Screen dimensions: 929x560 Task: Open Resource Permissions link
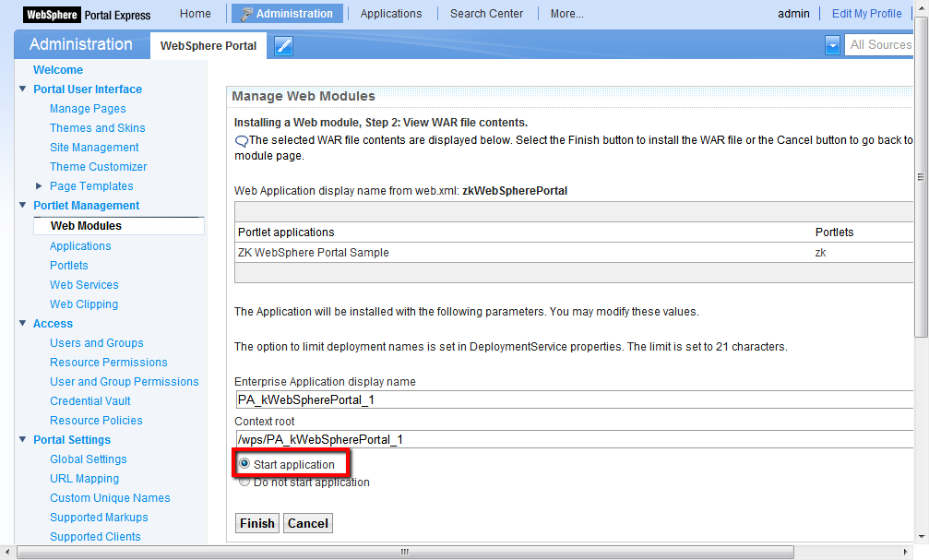pyautogui.click(x=109, y=362)
